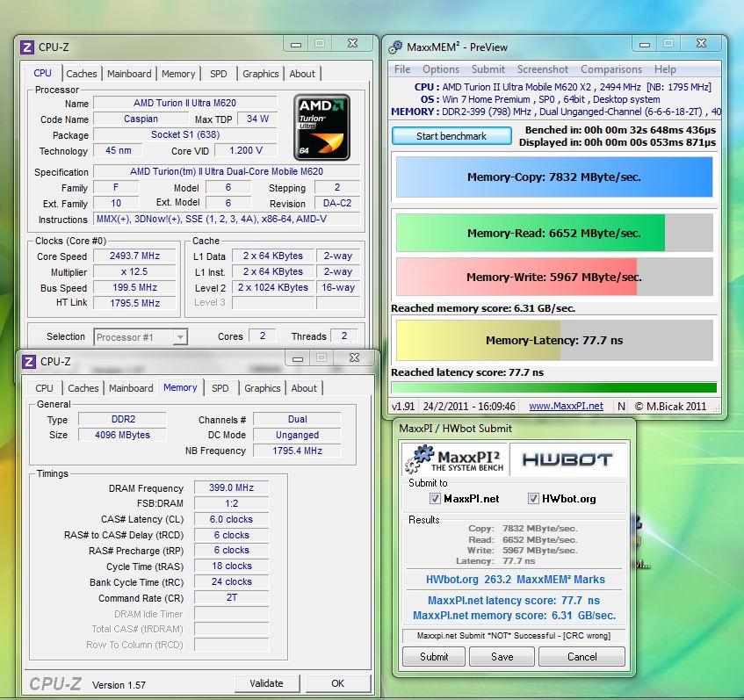This screenshot has width=744, height=700.
Task: Click OK in the lower CPU-Z window
Action: (338, 683)
